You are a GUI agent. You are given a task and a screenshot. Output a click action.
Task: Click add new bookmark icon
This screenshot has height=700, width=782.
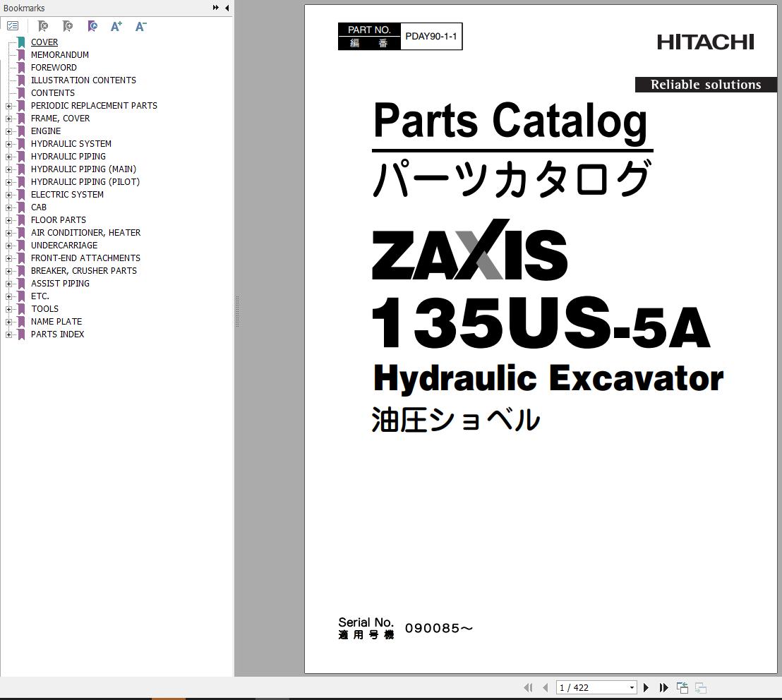point(67,26)
